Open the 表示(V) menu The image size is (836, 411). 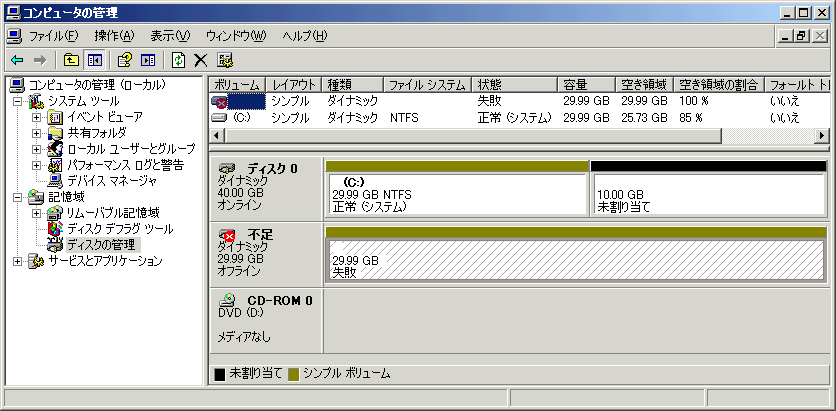(170, 36)
